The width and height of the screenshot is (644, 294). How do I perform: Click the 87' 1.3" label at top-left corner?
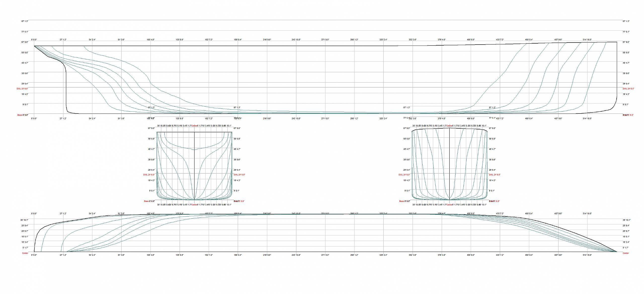(x=25, y=21)
